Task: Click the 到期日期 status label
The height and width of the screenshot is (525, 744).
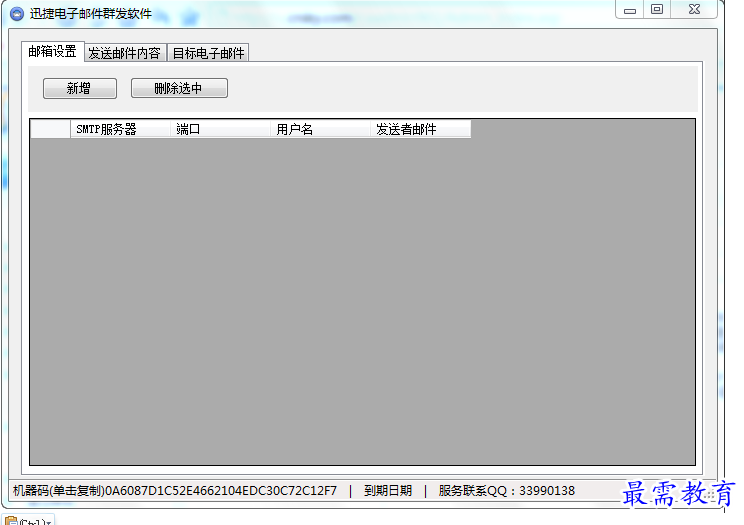Action: 388,490
